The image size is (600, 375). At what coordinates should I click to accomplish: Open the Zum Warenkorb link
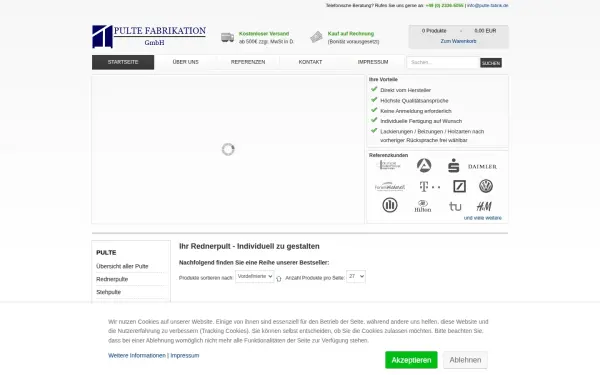point(458,41)
